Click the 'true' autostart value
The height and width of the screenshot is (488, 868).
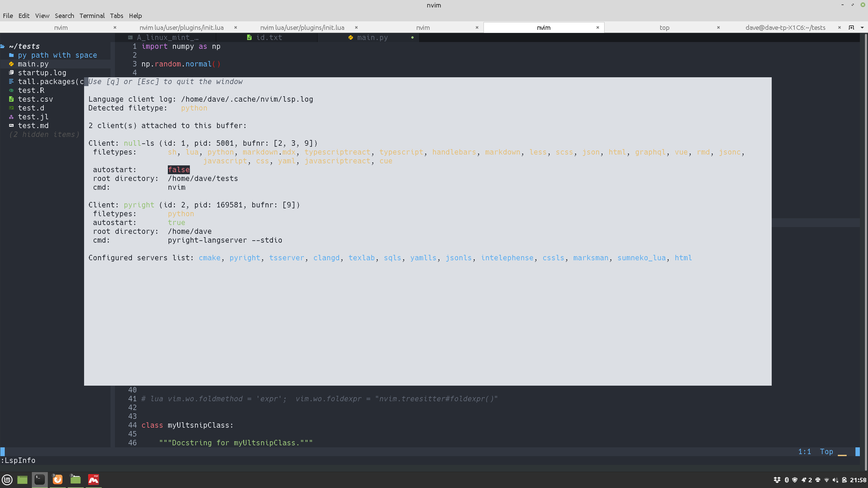(x=177, y=223)
